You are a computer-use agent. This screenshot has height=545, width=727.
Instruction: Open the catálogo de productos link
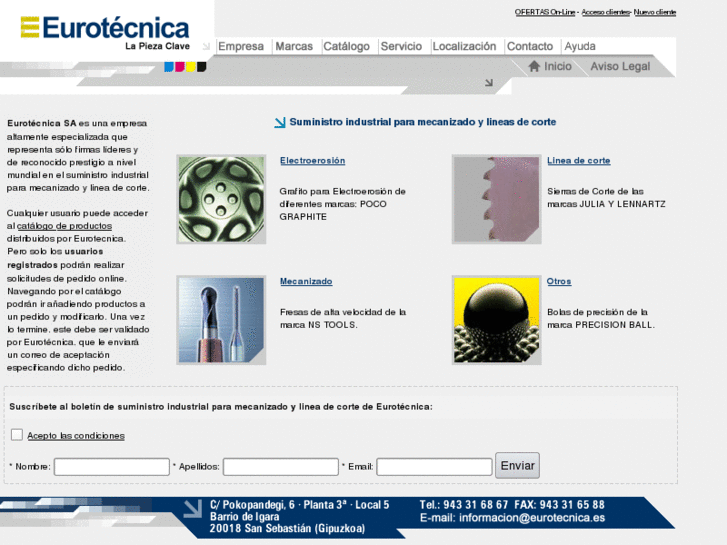coord(64,226)
